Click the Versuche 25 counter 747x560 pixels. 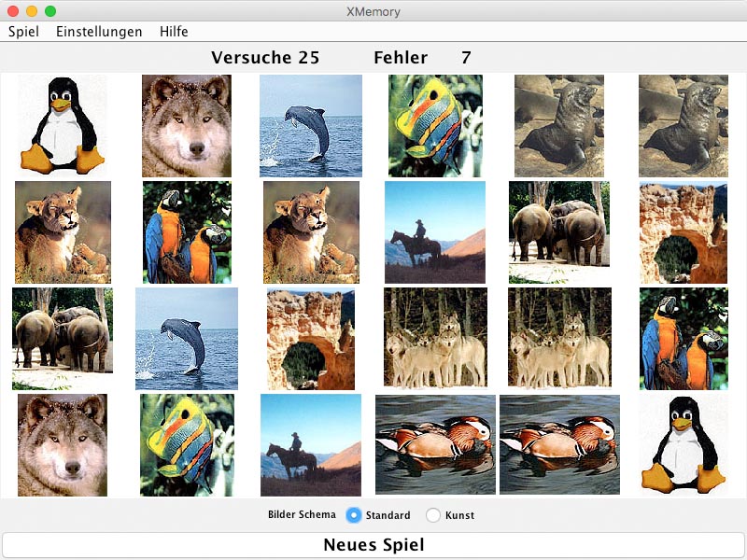265,58
